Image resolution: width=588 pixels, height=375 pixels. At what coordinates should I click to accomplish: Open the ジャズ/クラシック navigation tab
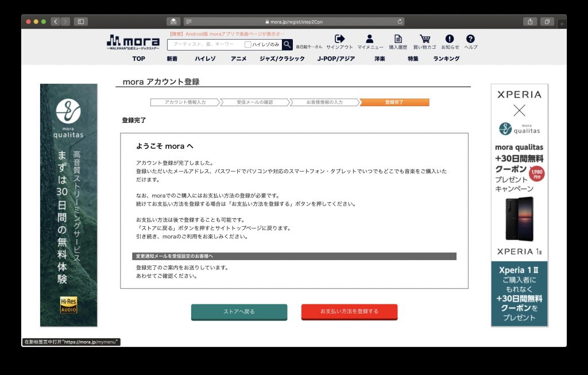coord(282,59)
